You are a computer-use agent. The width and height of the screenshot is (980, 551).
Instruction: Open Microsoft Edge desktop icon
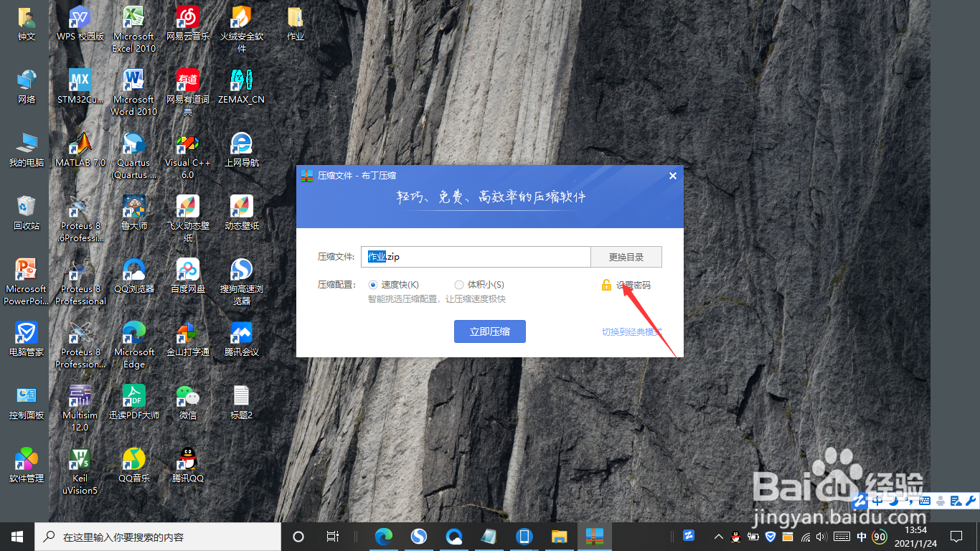[134, 344]
